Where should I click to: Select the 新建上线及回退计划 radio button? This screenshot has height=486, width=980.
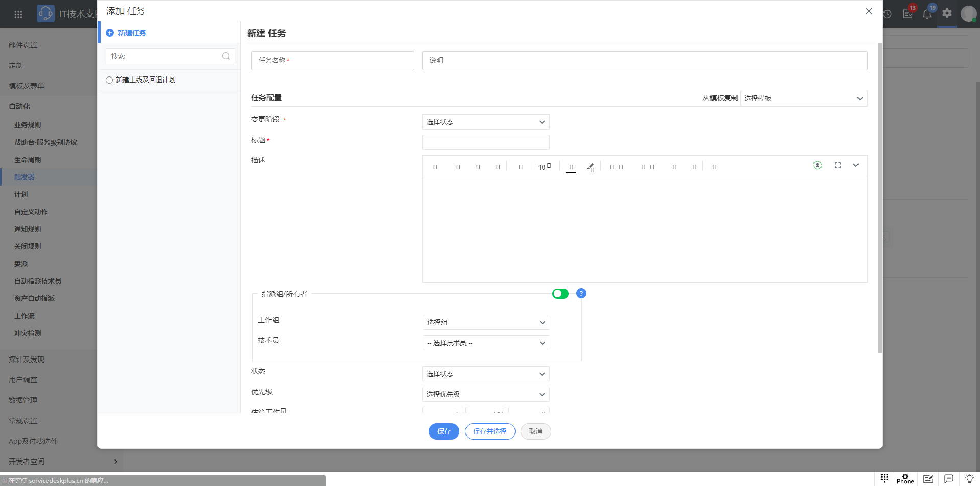point(109,80)
